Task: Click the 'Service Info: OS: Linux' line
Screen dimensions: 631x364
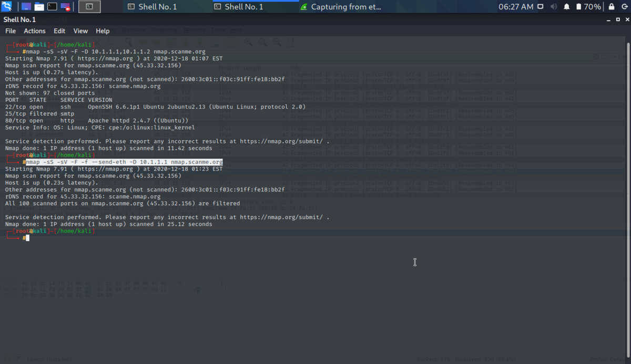Action: (x=100, y=127)
